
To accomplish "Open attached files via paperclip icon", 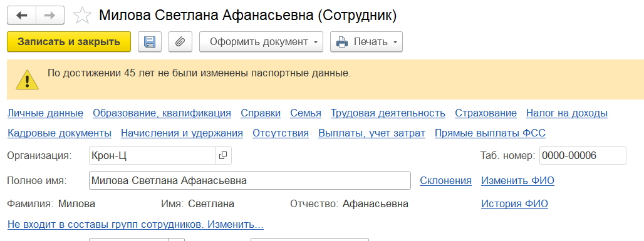I will point(180,42).
